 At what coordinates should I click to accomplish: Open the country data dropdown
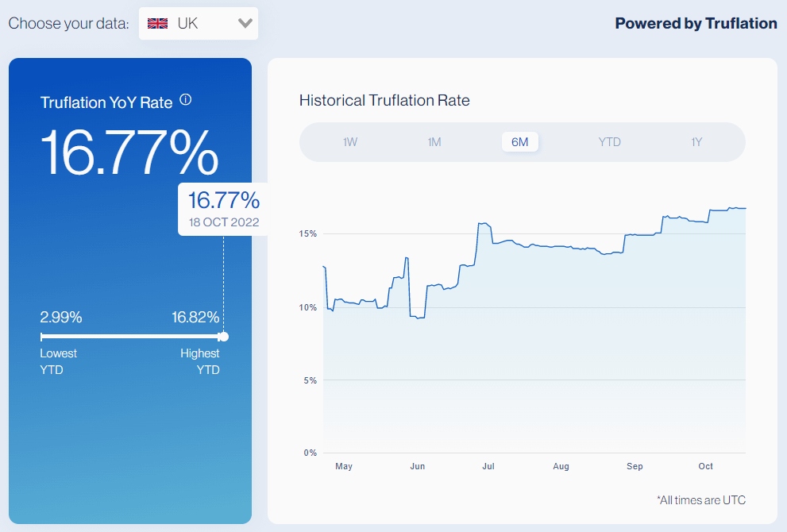click(x=198, y=24)
